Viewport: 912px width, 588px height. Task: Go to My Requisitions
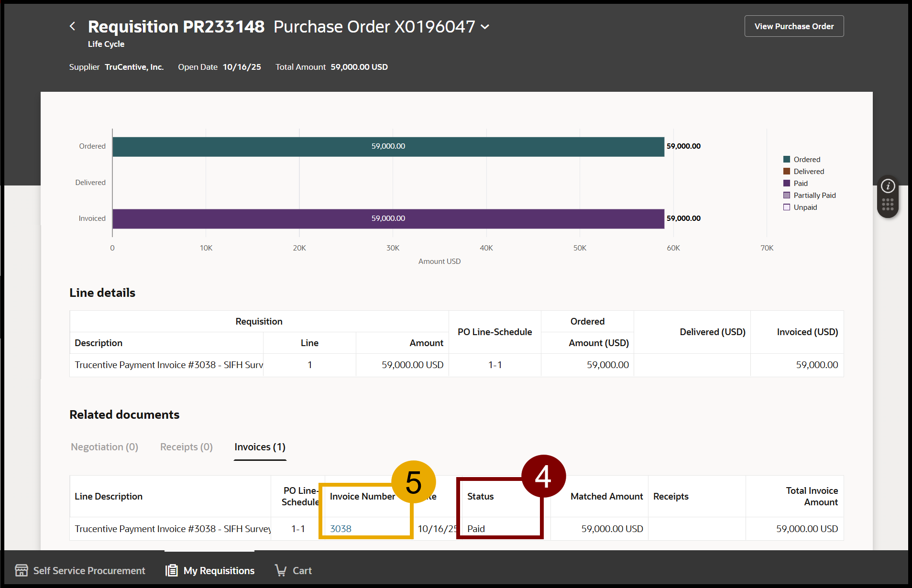[x=210, y=570]
